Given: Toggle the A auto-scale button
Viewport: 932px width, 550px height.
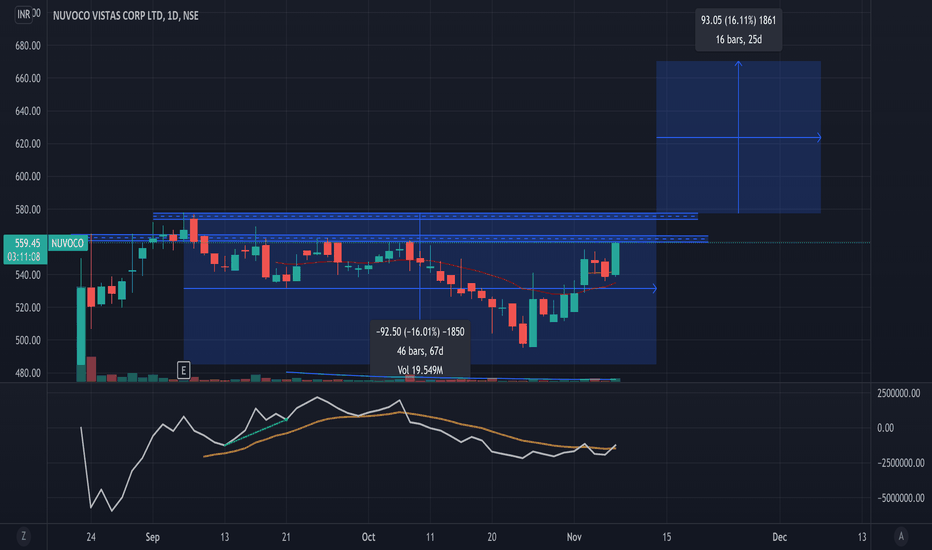Looking at the screenshot, I should pos(901,536).
